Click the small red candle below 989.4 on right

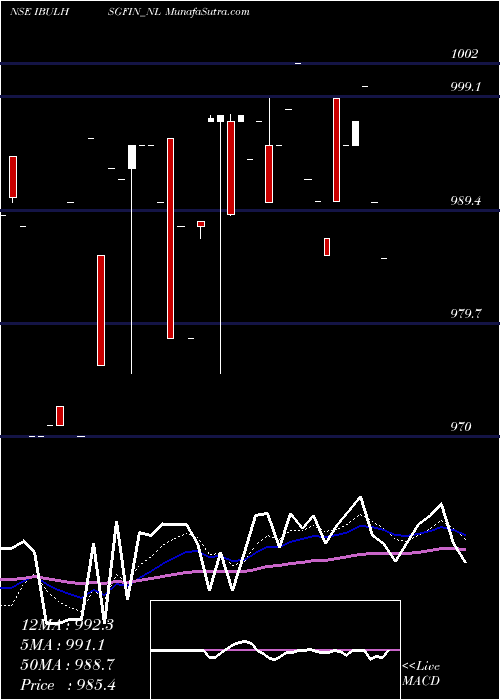(327, 247)
